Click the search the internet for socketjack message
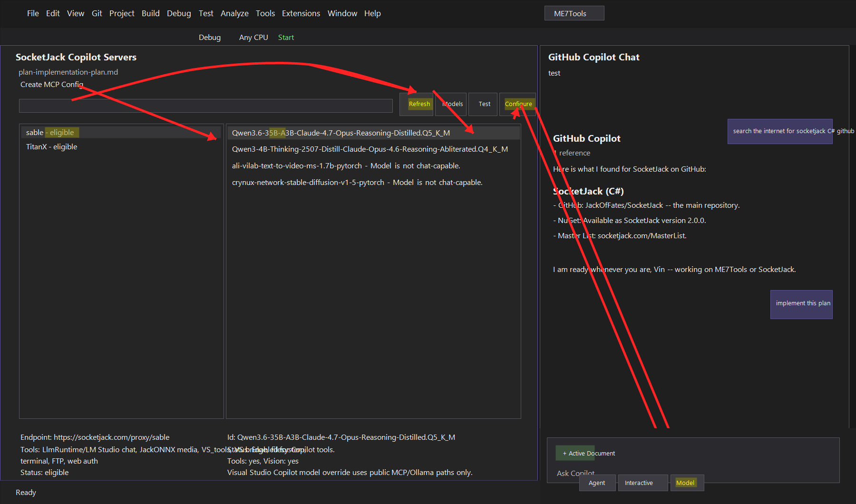The width and height of the screenshot is (856, 504). point(780,131)
